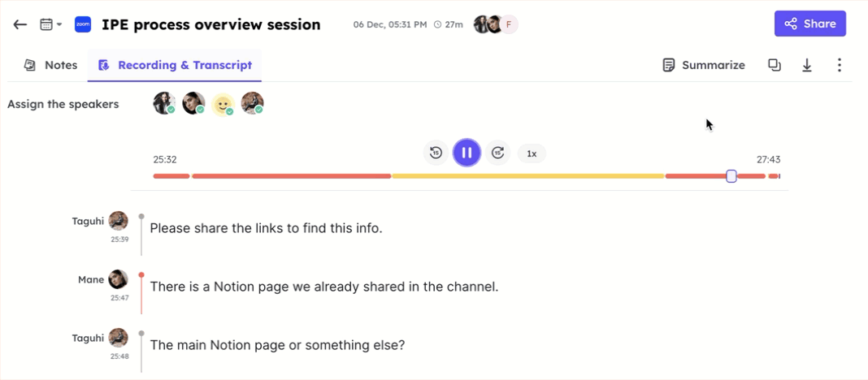Click the Assign the speakers label

63,104
